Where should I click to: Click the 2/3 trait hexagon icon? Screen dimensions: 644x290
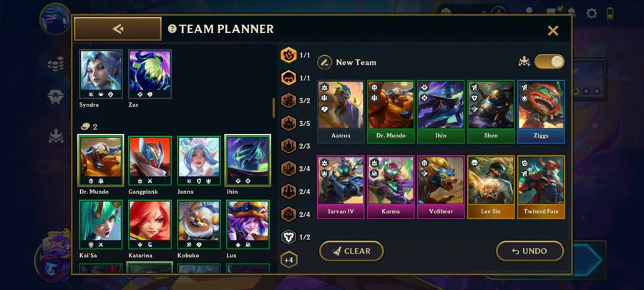(289, 146)
